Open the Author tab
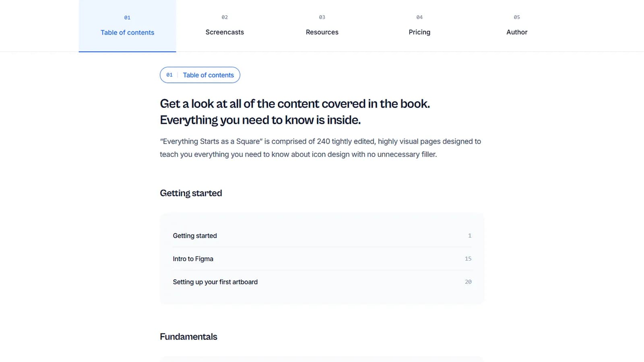644x362 pixels. (516, 32)
